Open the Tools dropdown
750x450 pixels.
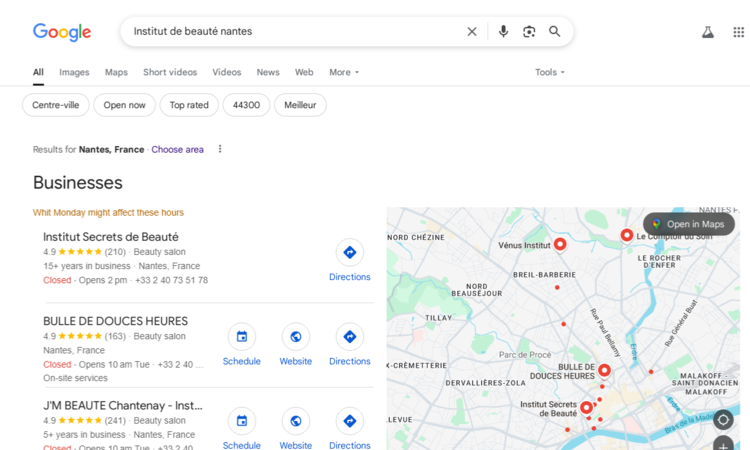[x=550, y=72]
